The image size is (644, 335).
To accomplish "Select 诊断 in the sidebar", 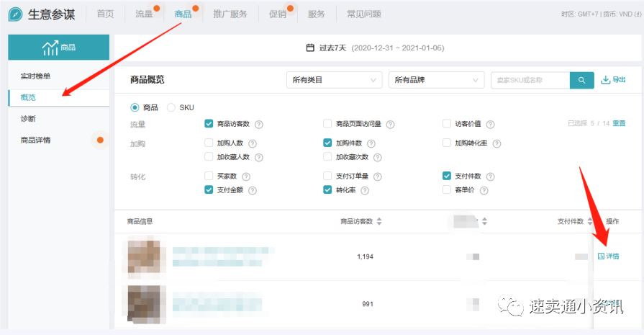I will tap(59, 119).
